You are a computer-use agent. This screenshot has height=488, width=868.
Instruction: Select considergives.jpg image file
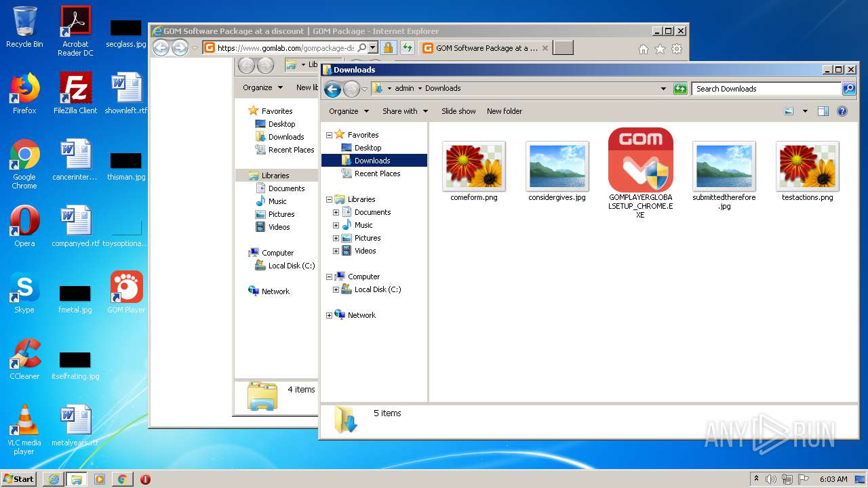[x=557, y=171]
